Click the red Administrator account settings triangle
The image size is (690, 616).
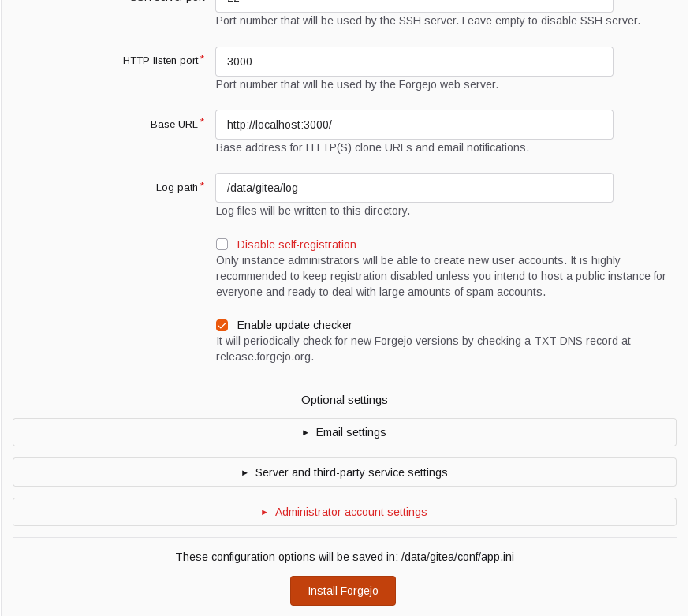point(264,513)
